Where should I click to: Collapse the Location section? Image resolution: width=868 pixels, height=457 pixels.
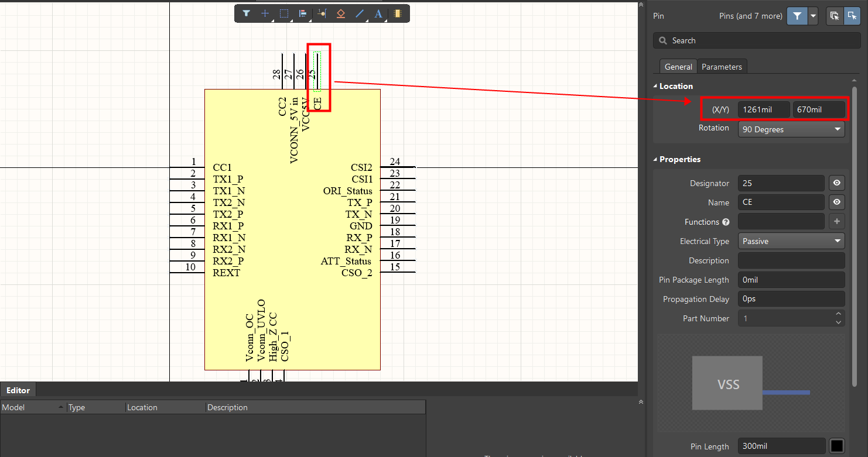coord(656,86)
